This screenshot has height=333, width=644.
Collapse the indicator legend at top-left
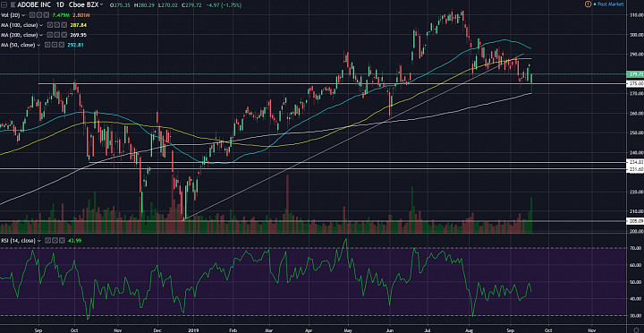(4, 4)
